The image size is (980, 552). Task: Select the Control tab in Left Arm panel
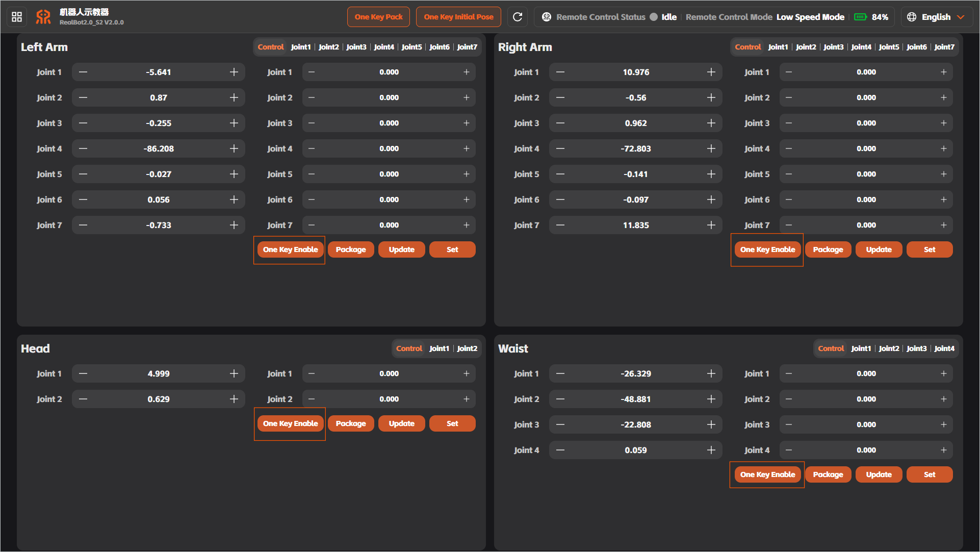[x=271, y=47]
